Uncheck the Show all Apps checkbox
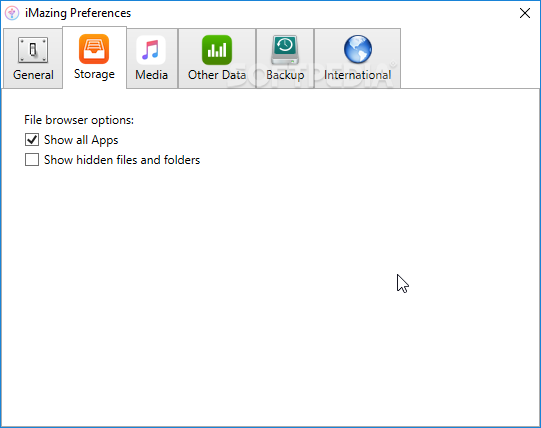541x428 pixels. point(32,140)
